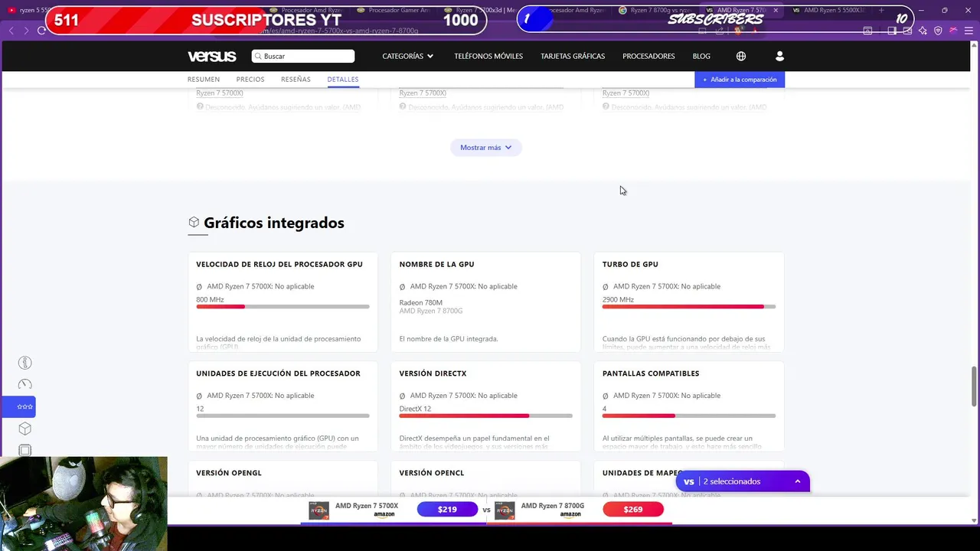Click AMD Ryzen 7 5700X name in bottom bar
Screen dimensions: 980x551
point(367,506)
